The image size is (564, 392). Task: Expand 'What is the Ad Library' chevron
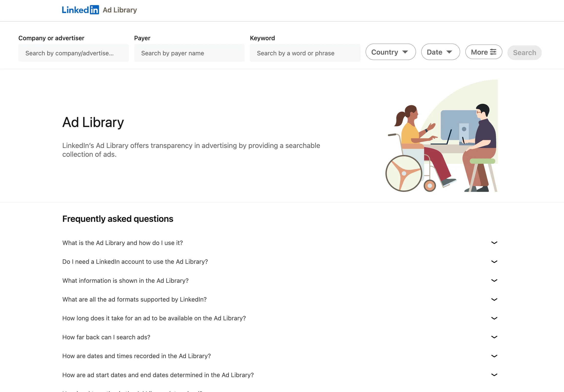tap(494, 243)
